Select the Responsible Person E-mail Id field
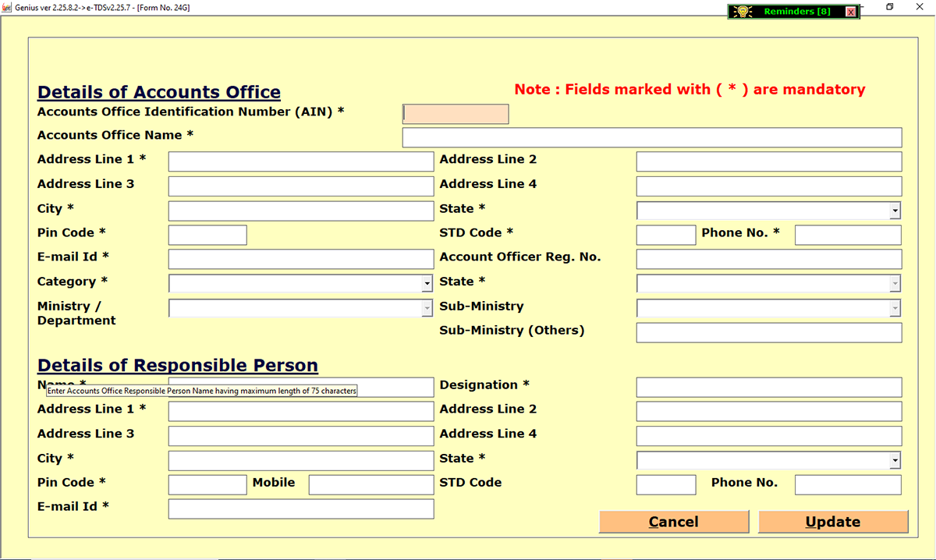 click(x=300, y=509)
